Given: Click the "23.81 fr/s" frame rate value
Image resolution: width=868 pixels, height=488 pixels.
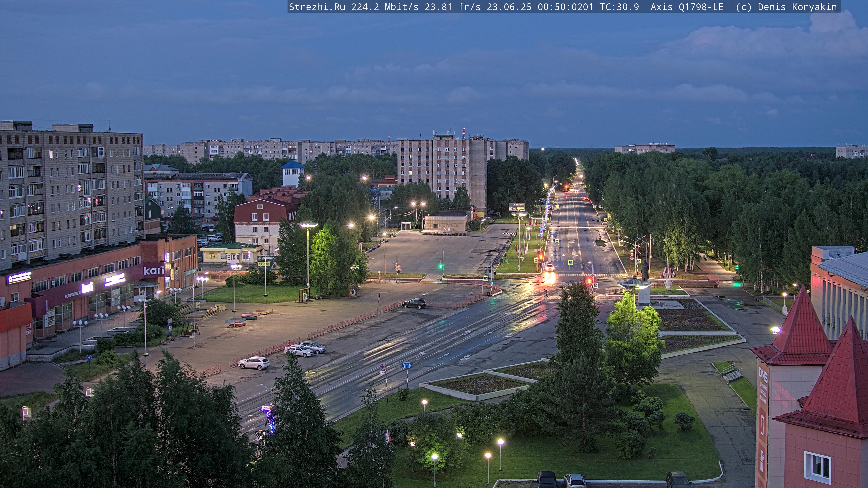Looking at the screenshot, I should (x=452, y=7).
